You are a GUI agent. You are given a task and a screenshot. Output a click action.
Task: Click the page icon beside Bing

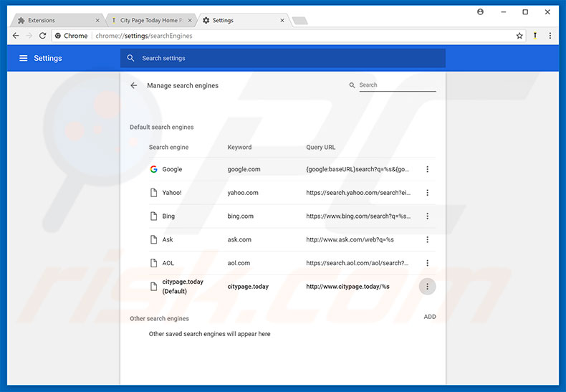pos(154,216)
